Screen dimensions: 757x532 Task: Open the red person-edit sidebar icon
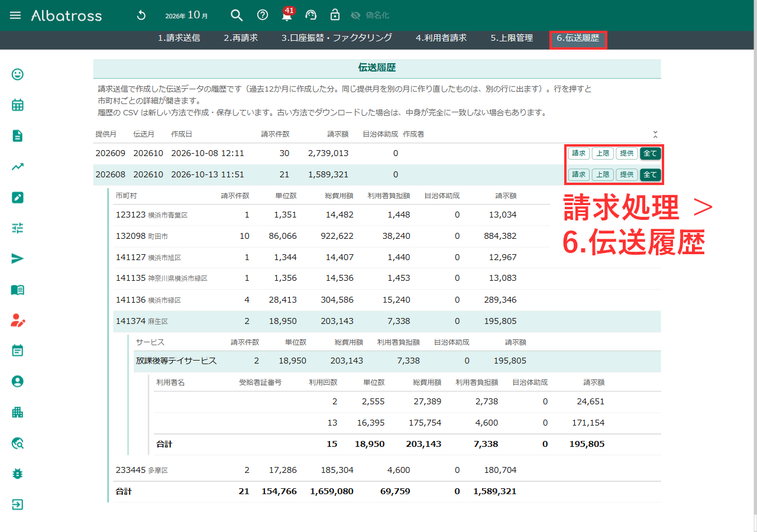pyautogui.click(x=18, y=320)
